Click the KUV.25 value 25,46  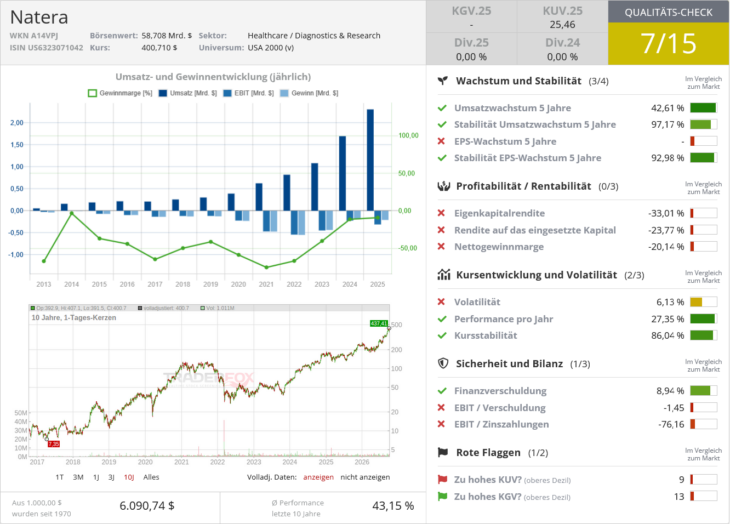tap(562, 25)
